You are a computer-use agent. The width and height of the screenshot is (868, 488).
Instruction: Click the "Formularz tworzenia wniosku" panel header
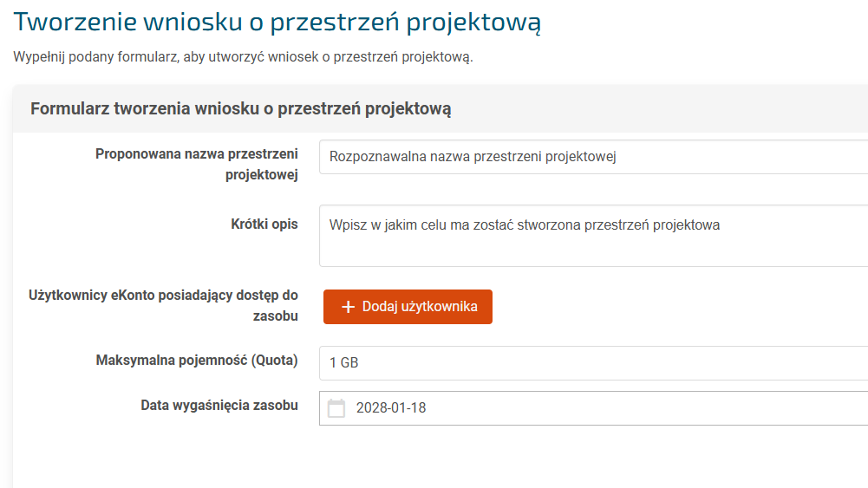click(x=241, y=109)
